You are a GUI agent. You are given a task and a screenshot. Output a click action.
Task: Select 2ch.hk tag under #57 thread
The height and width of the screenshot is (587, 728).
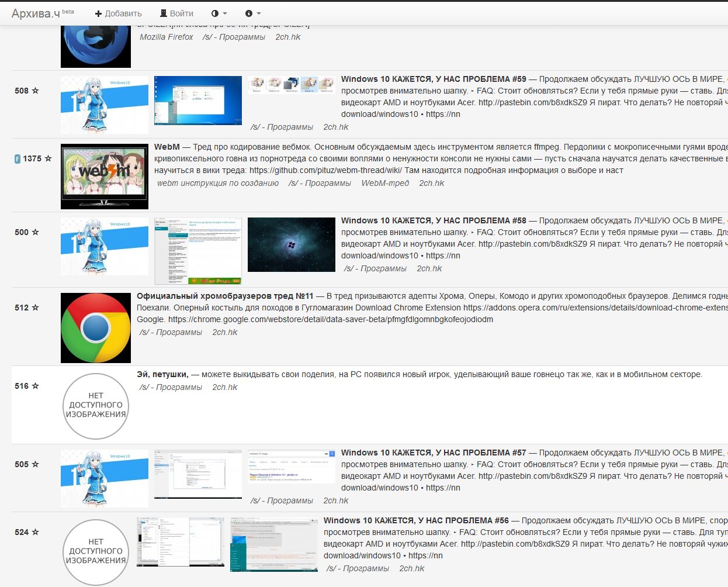pyautogui.click(x=336, y=500)
